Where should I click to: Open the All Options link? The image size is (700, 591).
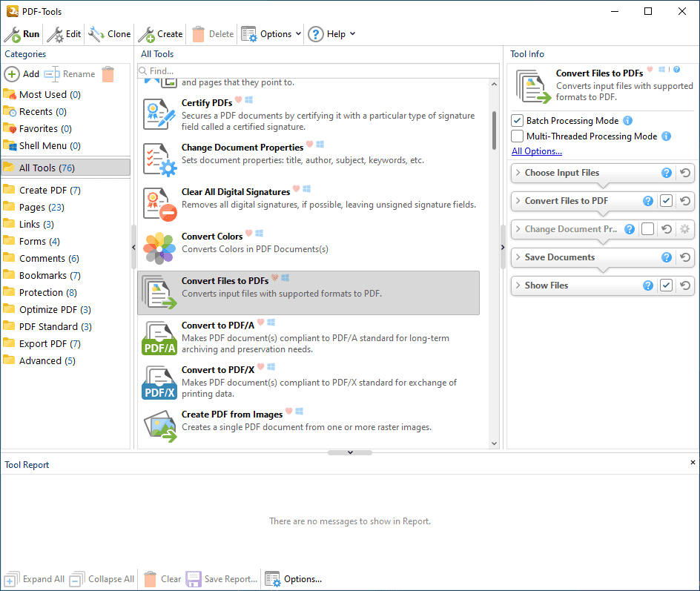[537, 151]
